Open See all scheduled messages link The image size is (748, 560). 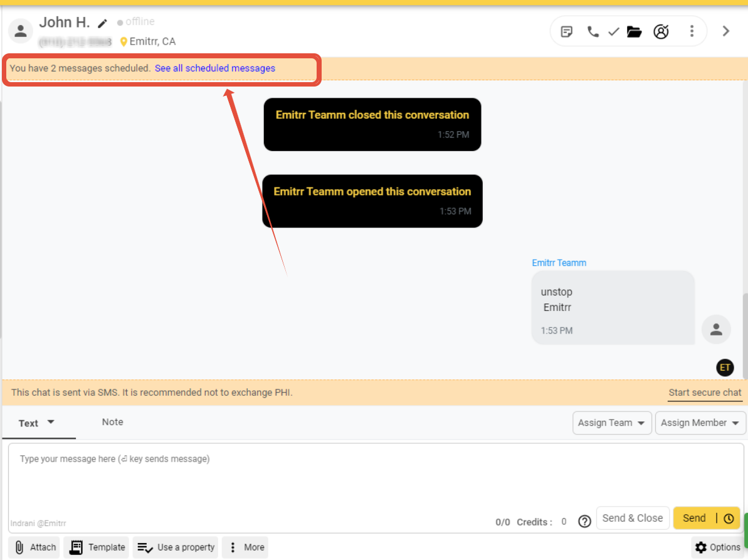(x=214, y=68)
